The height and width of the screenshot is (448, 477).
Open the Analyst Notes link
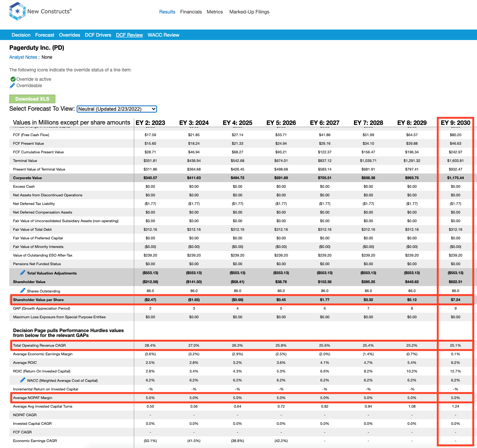23,57
